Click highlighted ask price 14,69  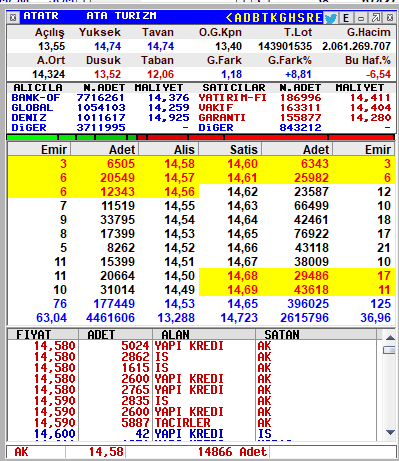tap(243, 290)
